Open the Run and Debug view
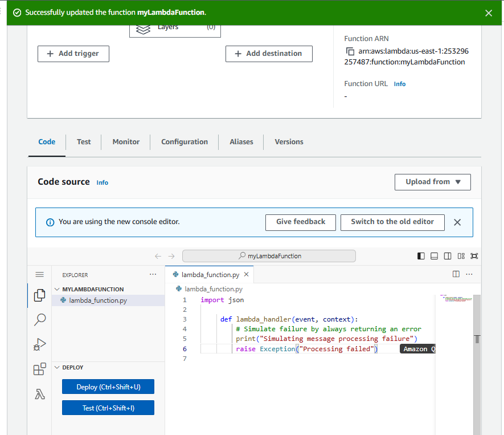The image size is (504, 435). pos(39,344)
